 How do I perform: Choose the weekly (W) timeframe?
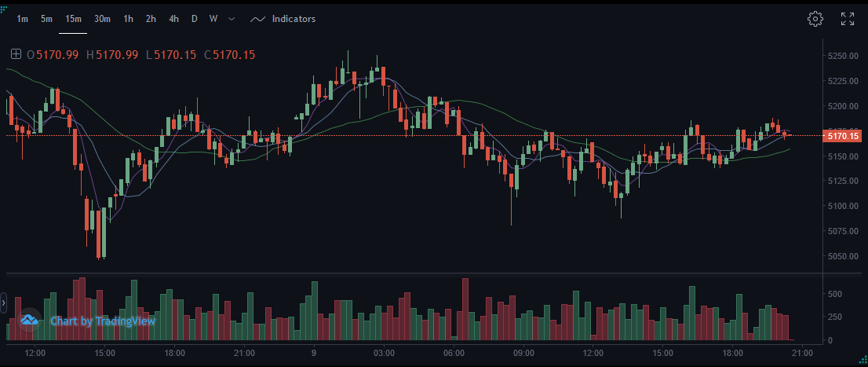[213, 19]
